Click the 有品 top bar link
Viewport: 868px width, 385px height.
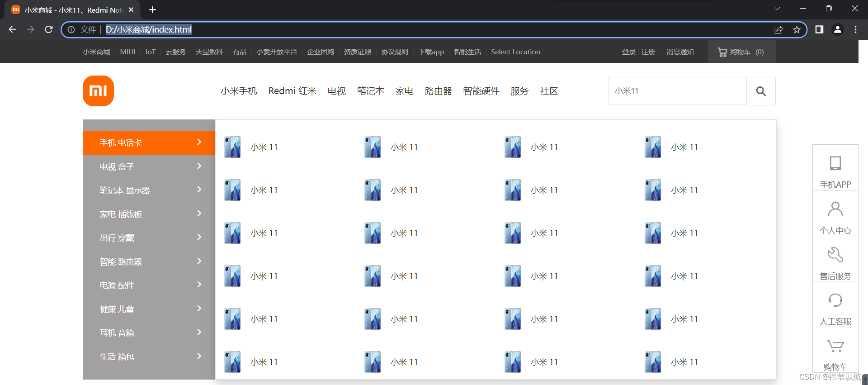240,52
